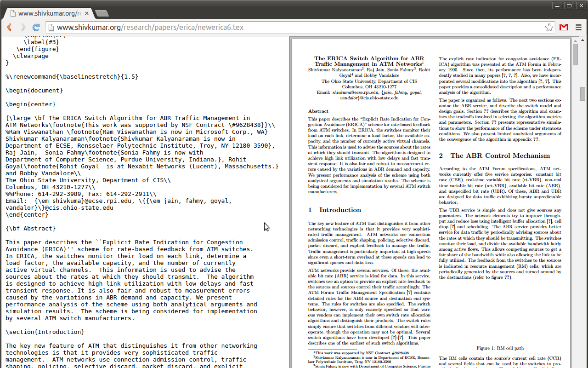Click the PDF pane vertical scrollbar thumb

click(575, 55)
